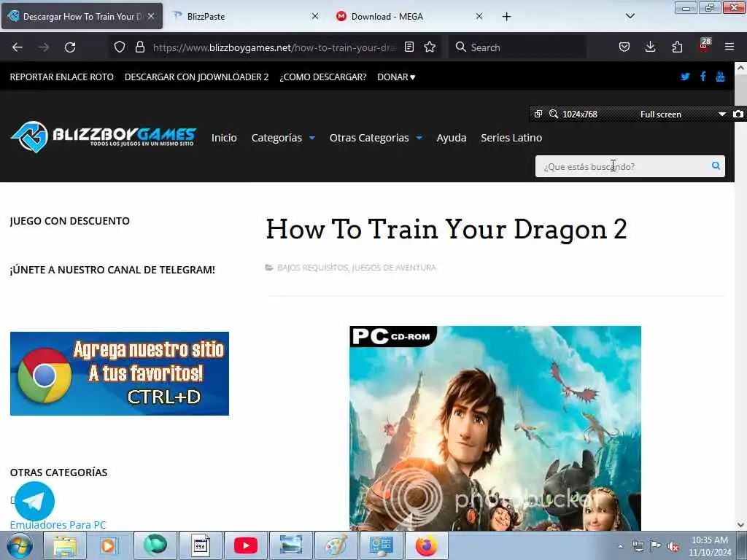The width and height of the screenshot is (747, 560).
Task: Click REPORTAR ENLACE ROTO link
Action: point(62,77)
